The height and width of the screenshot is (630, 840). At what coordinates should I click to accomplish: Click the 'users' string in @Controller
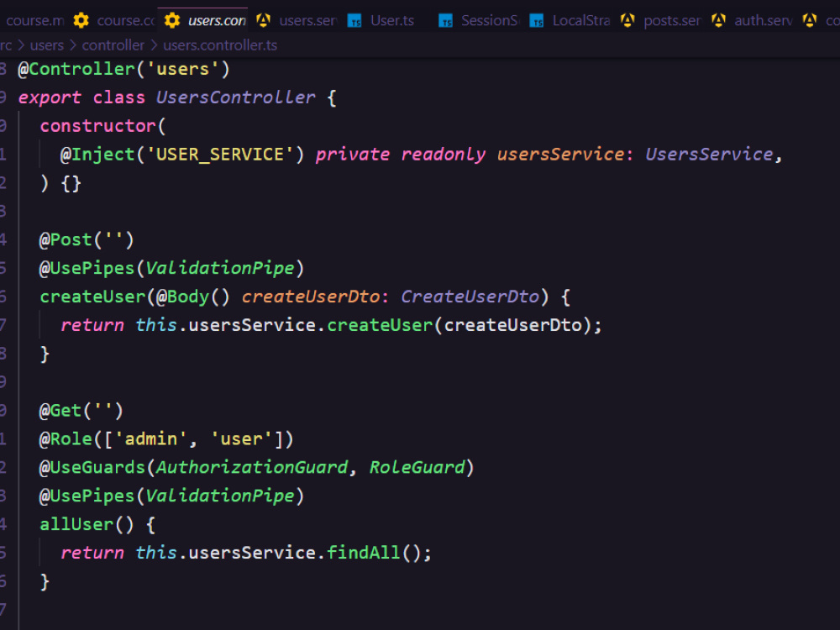182,69
